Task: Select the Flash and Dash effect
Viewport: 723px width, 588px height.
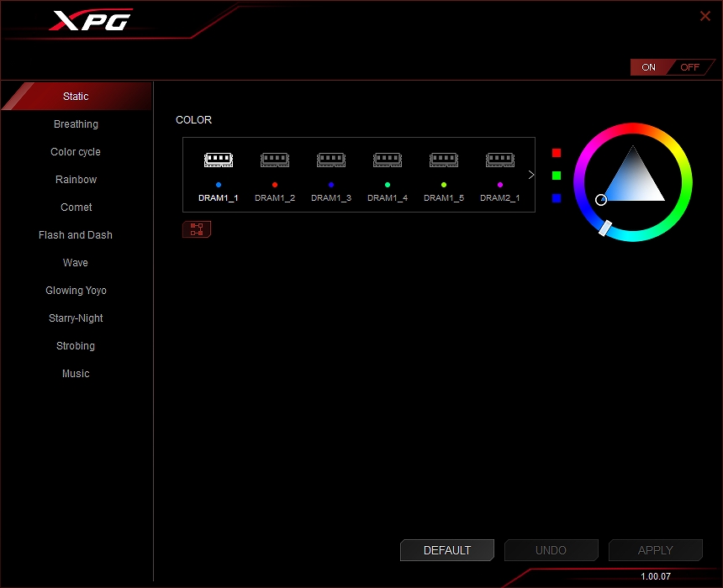Action: pos(76,234)
